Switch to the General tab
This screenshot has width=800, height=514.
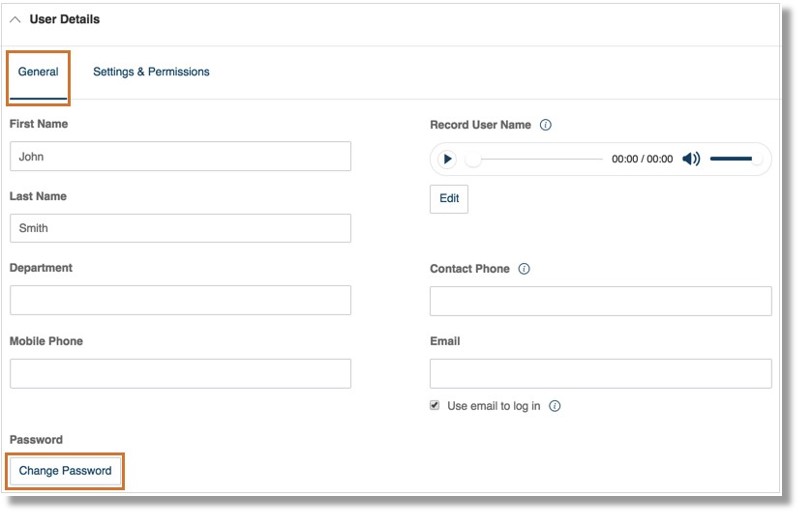(38, 72)
